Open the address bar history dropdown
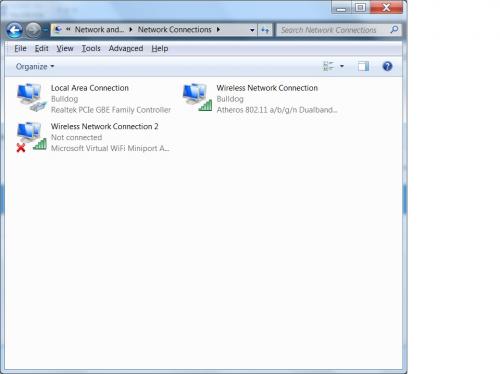The height and width of the screenshot is (374, 500). (252, 30)
